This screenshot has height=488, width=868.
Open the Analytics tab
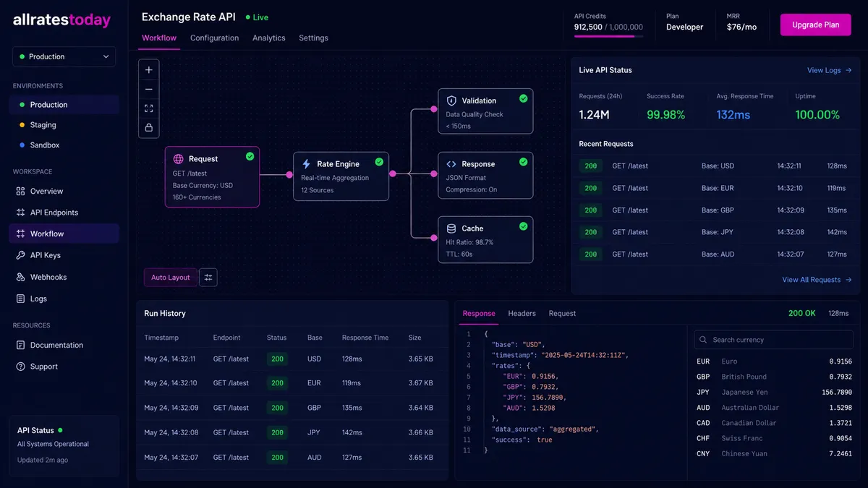269,38
